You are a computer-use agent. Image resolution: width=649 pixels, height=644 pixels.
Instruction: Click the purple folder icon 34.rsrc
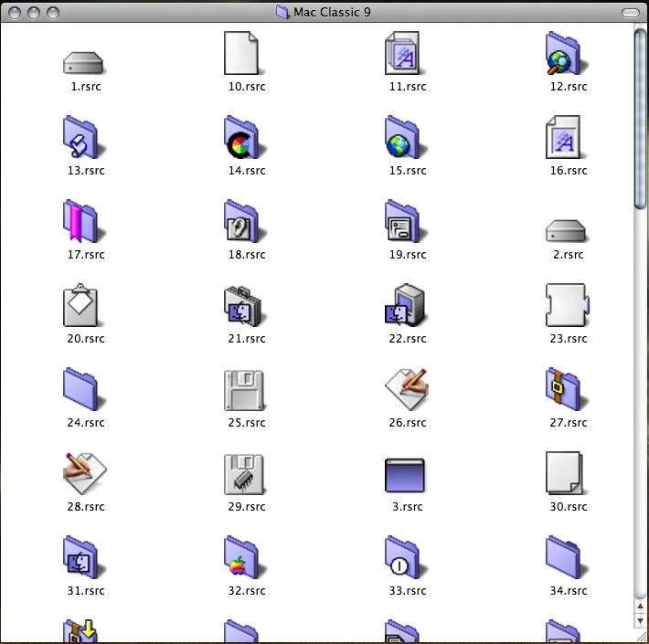tap(566, 557)
